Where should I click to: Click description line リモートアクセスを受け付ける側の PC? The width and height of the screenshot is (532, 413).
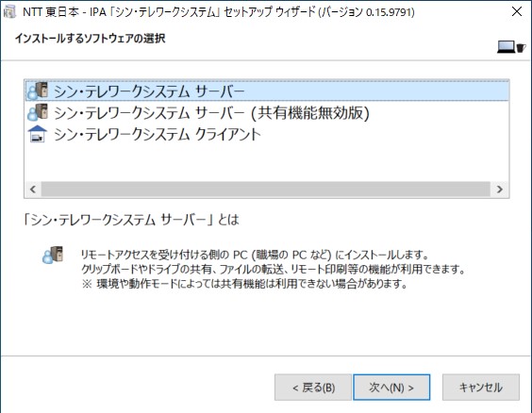click(x=256, y=255)
